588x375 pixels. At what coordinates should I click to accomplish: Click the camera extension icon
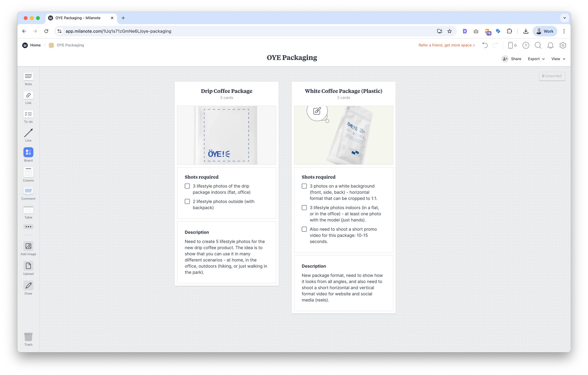(x=476, y=31)
